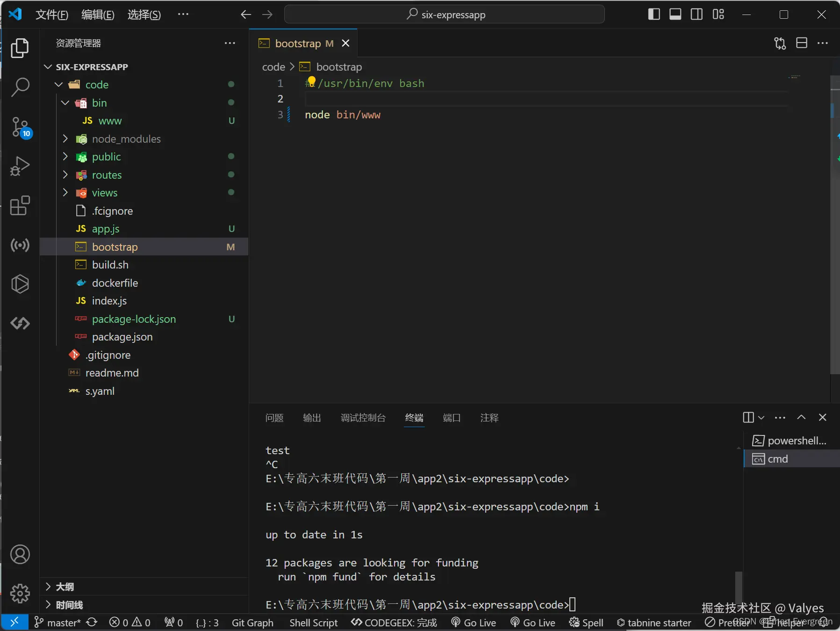The height and width of the screenshot is (631, 840).
Task: Close the bootstrap editor tab
Action: 345,43
